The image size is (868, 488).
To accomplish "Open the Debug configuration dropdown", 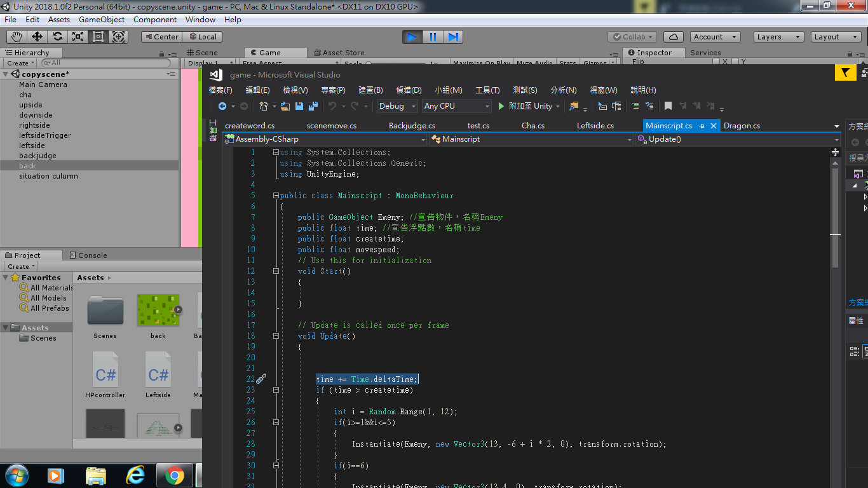I will point(397,105).
